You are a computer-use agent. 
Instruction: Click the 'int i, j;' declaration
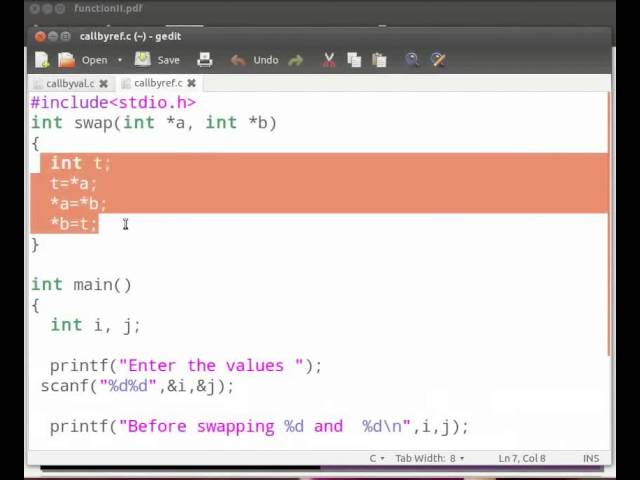[96, 325]
